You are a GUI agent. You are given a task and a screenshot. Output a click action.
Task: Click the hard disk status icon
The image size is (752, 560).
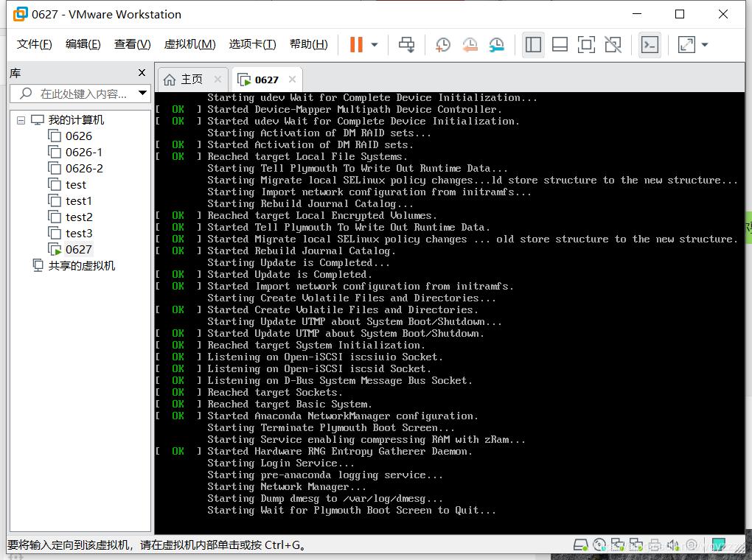click(580, 545)
